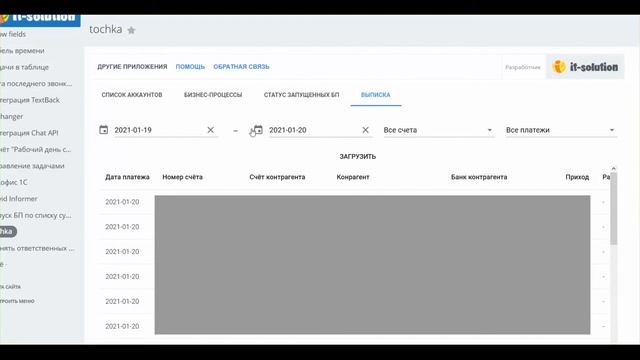640x360 pixels.
Task: Click the Загрузить button
Action: 358,156
